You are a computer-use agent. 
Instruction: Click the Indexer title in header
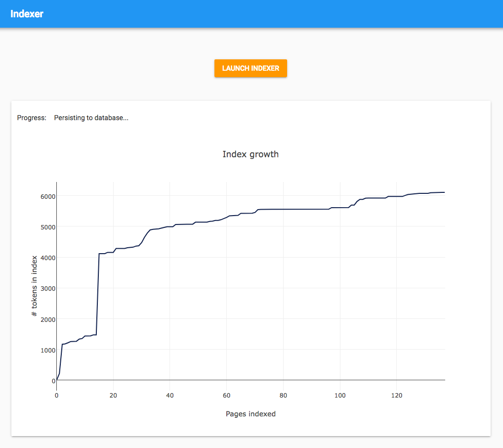click(x=27, y=14)
